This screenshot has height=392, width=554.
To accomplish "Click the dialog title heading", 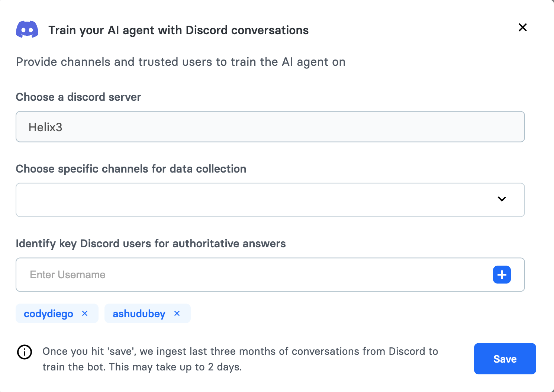I will pos(178,30).
